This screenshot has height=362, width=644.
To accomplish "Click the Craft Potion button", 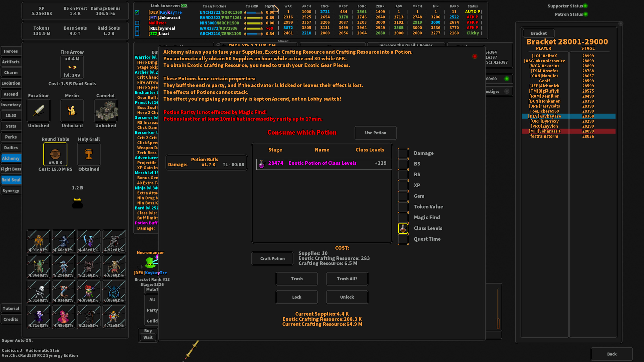I will (272, 258).
